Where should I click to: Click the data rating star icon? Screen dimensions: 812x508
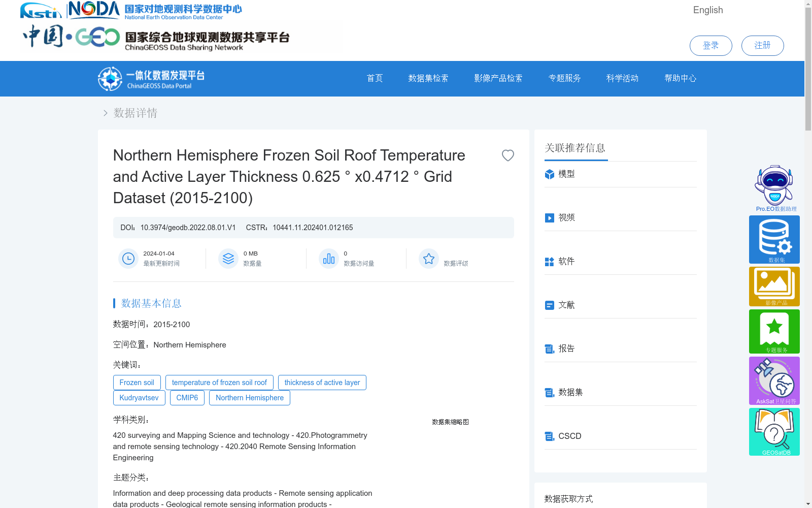(x=429, y=259)
